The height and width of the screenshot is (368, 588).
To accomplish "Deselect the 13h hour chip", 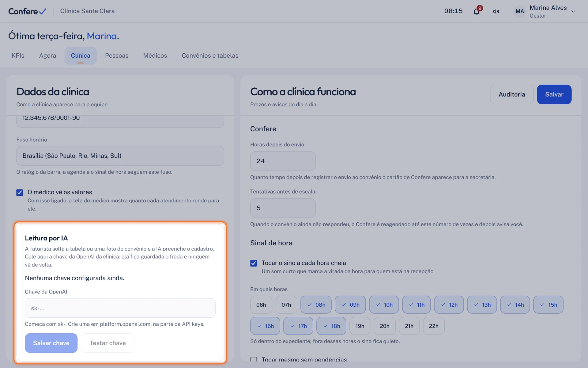I will click(482, 305).
